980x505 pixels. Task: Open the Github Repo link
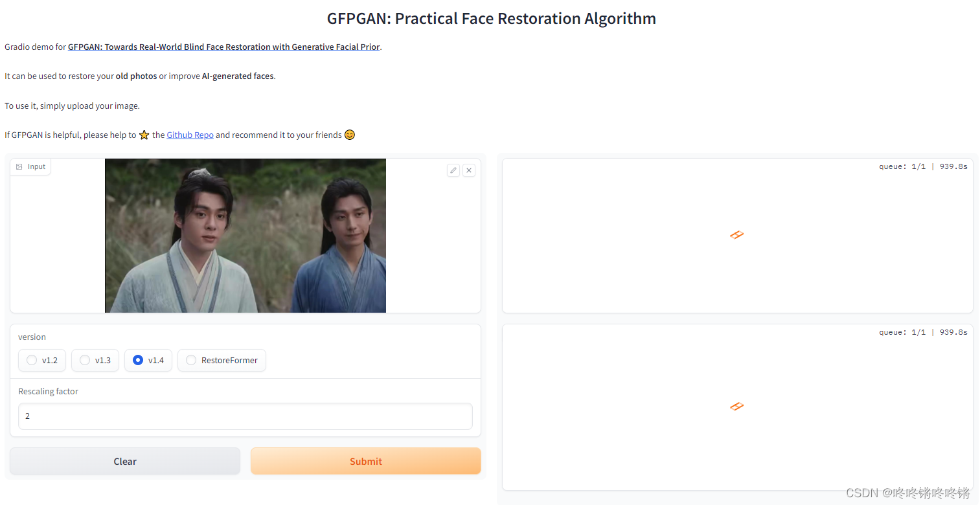coord(190,135)
